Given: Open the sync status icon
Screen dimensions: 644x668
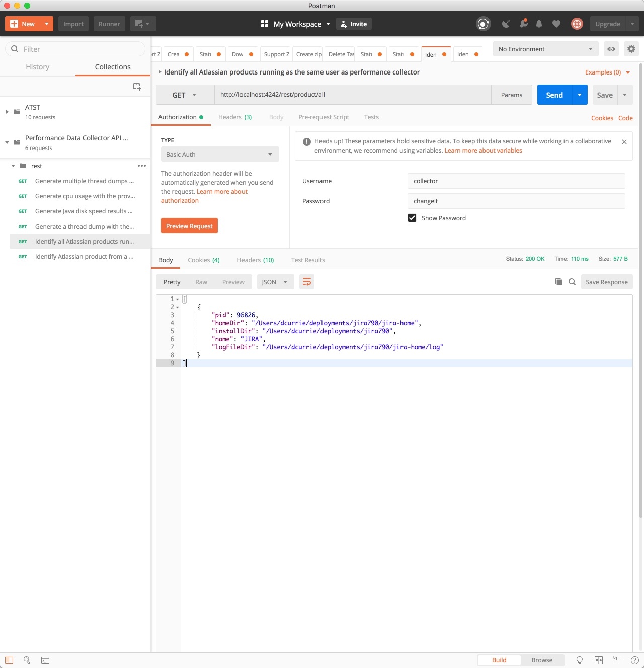Looking at the screenshot, I should click(484, 24).
